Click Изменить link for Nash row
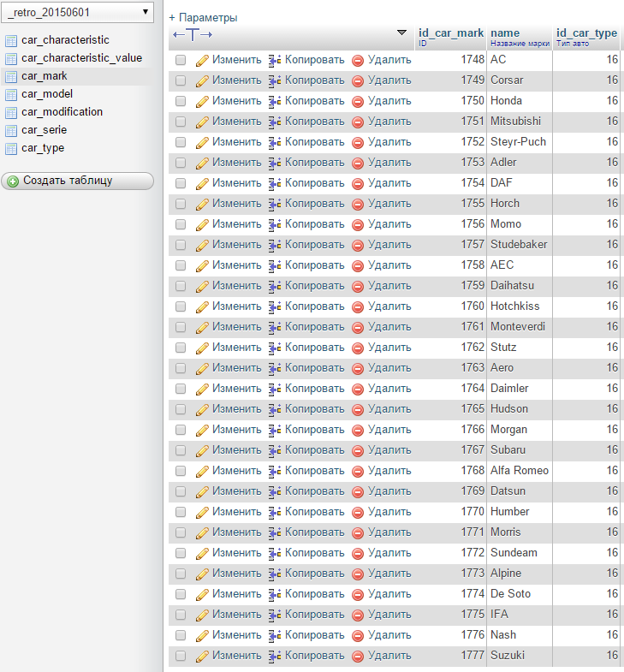Viewport: 624px width, 672px height. click(236, 635)
